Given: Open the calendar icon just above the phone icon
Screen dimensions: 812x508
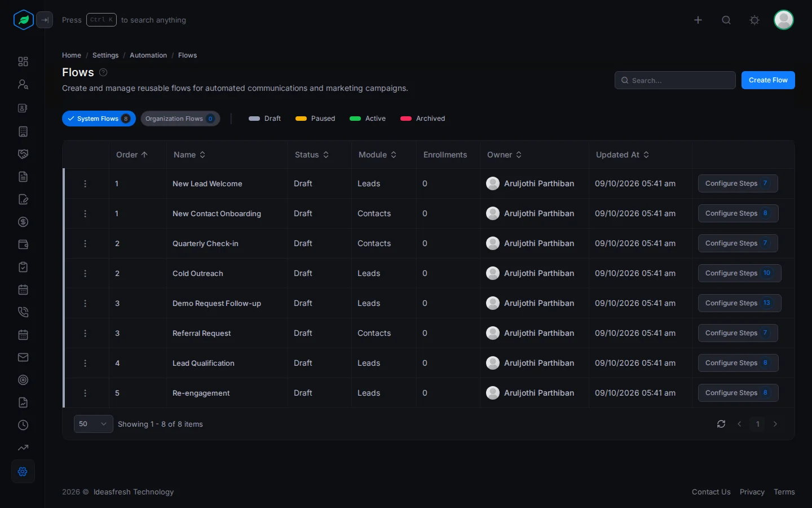Looking at the screenshot, I should (23, 290).
